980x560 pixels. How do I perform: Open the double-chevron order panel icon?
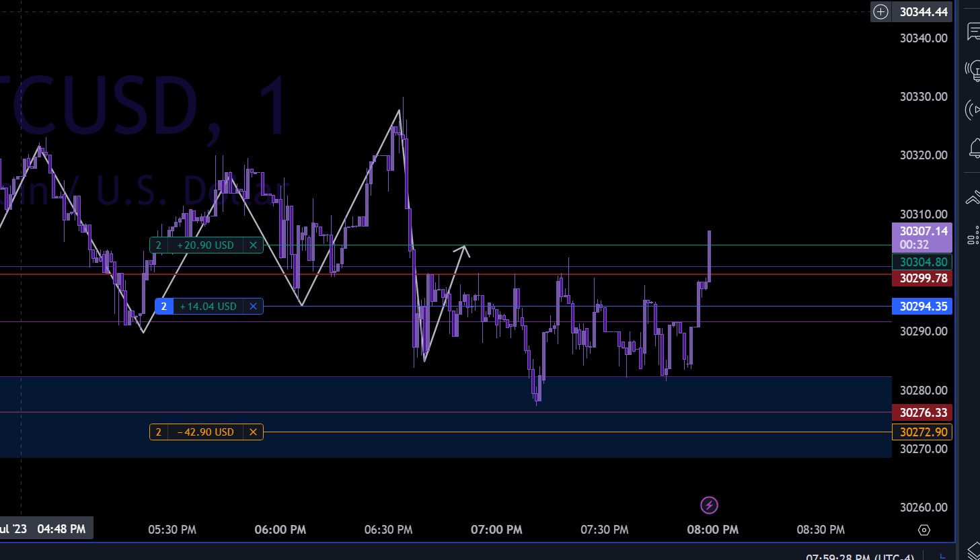point(973,198)
